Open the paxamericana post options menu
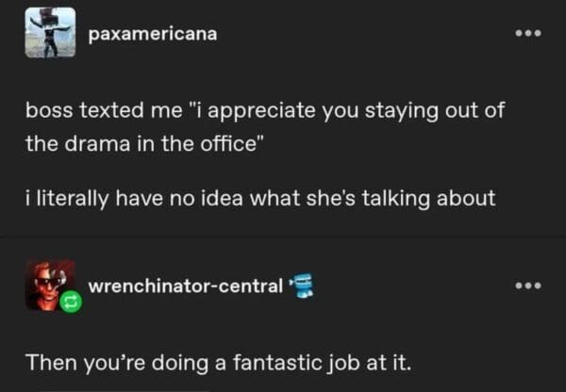This screenshot has width=566, height=392. 528,34
